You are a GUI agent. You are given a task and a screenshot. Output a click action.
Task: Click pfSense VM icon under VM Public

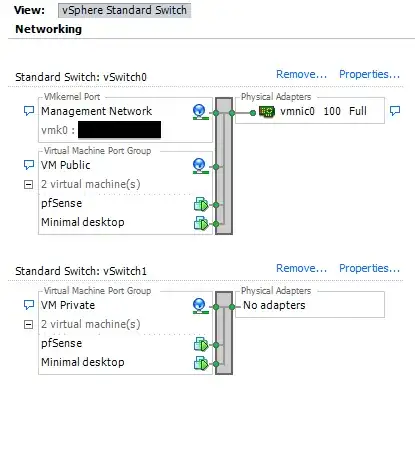201,204
